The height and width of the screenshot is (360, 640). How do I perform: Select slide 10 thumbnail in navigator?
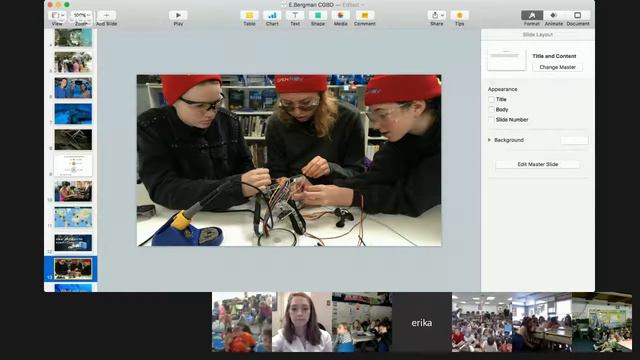(x=73, y=191)
